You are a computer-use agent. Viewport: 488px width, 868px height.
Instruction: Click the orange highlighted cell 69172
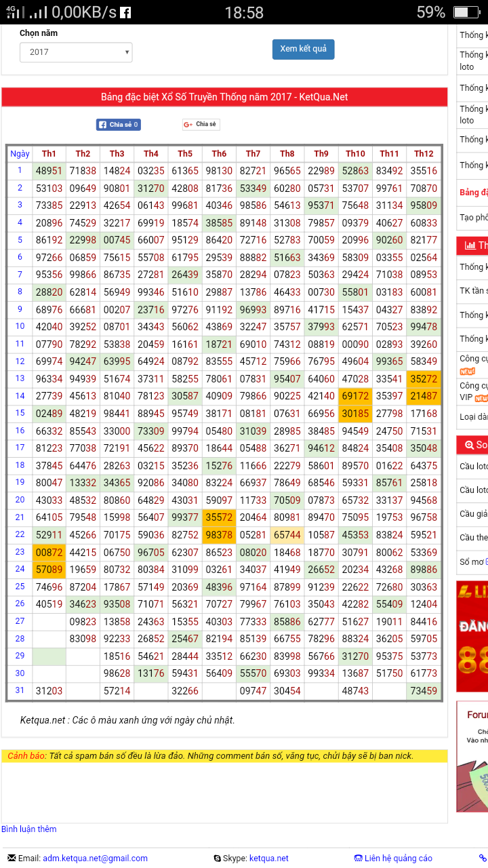[355, 396]
